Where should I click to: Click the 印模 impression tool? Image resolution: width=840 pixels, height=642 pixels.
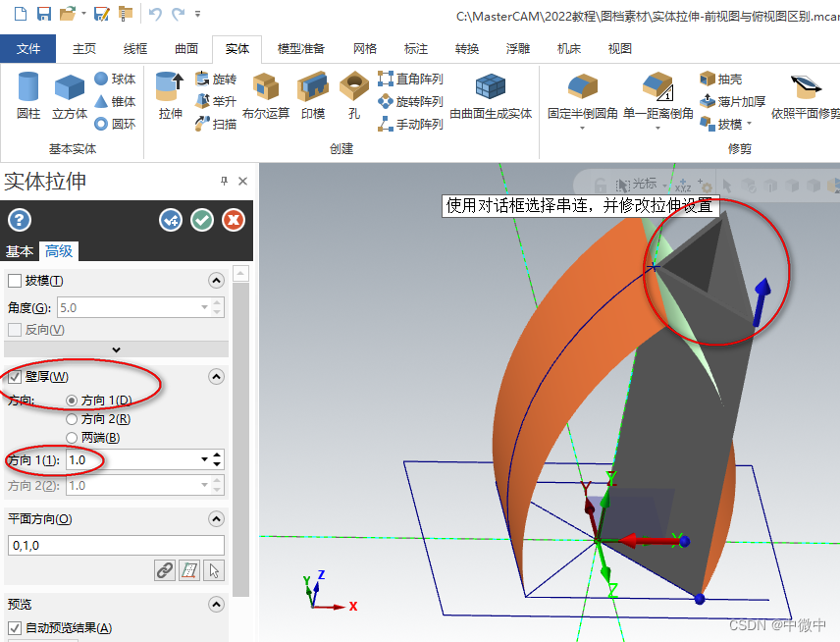coord(313,95)
